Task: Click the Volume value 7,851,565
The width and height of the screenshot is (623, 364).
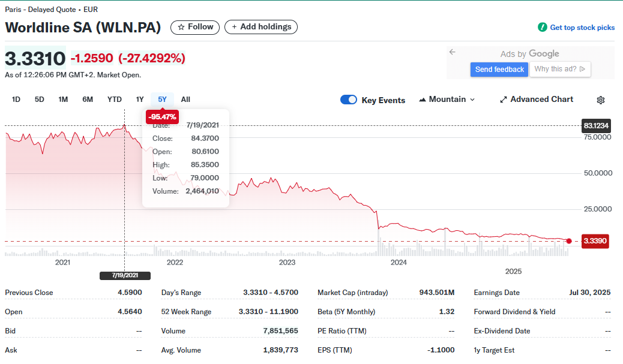Action: (x=280, y=330)
